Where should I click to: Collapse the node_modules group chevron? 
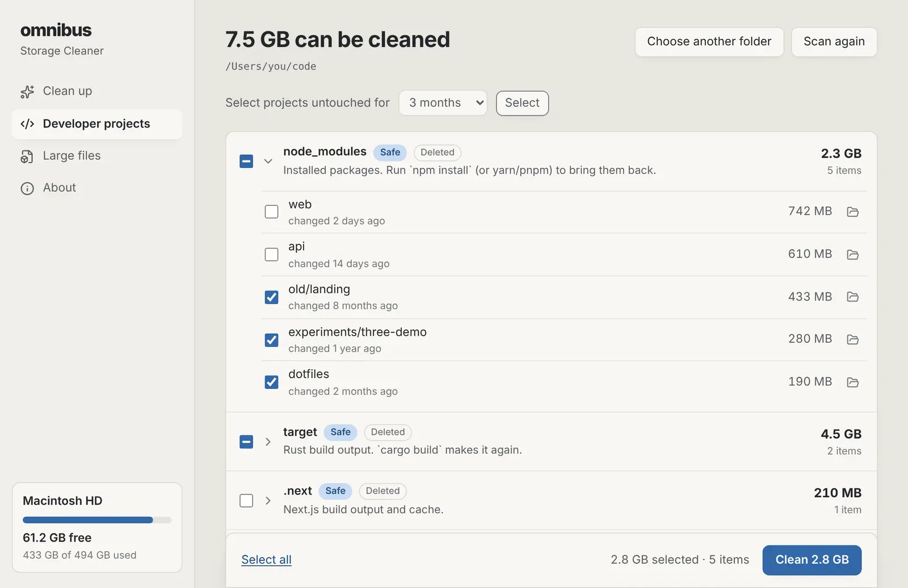click(x=268, y=161)
